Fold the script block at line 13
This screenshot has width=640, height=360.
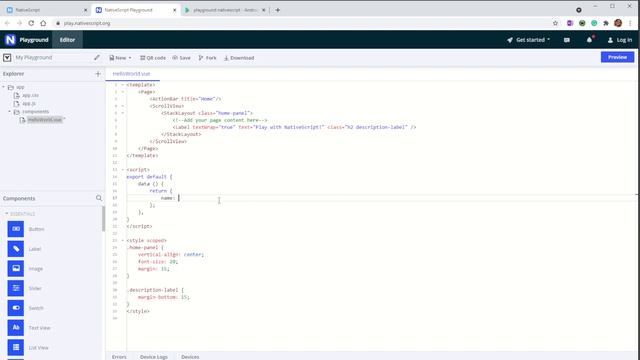pyautogui.click(x=122, y=170)
